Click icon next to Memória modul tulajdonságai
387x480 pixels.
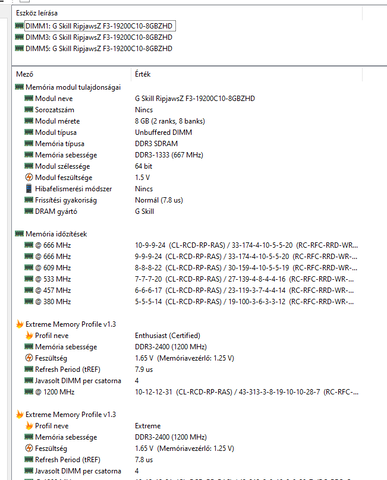click(x=19, y=87)
